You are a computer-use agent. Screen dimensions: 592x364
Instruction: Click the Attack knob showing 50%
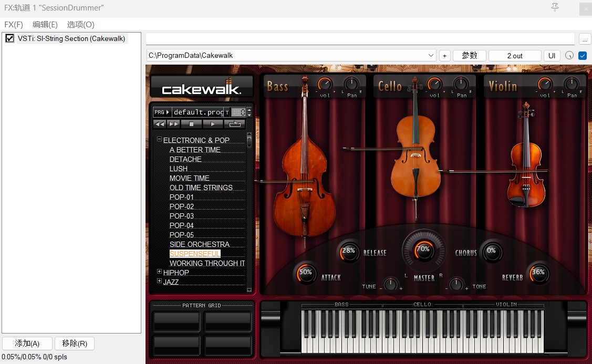pos(305,273)
